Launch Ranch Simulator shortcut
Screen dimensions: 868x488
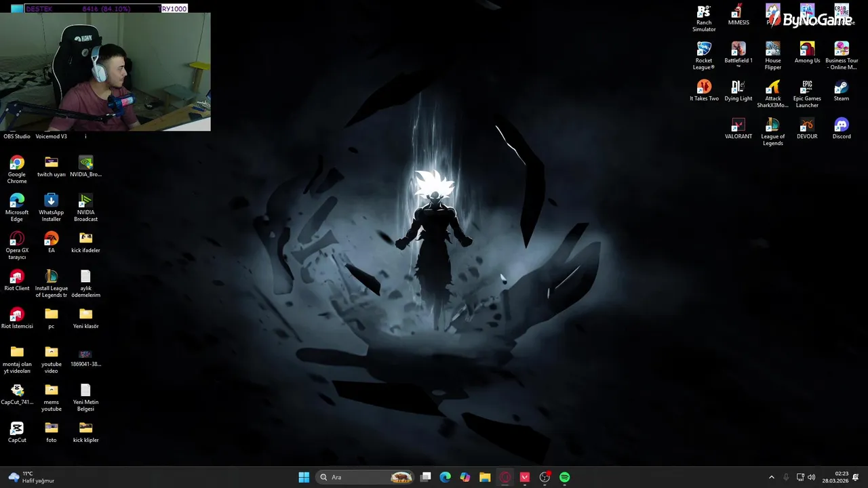pyautogui.click(x=704, y=18)
